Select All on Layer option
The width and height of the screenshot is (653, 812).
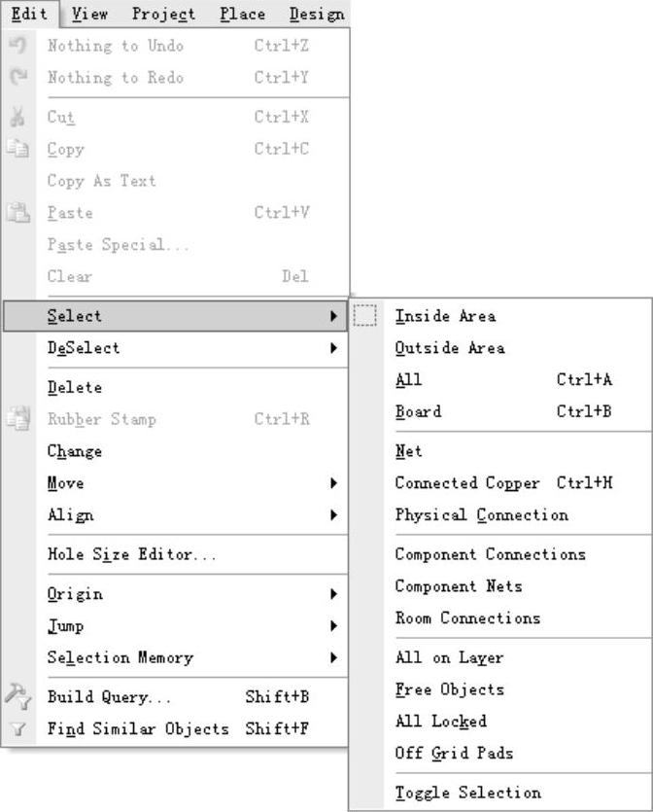[x=449, y=657]
